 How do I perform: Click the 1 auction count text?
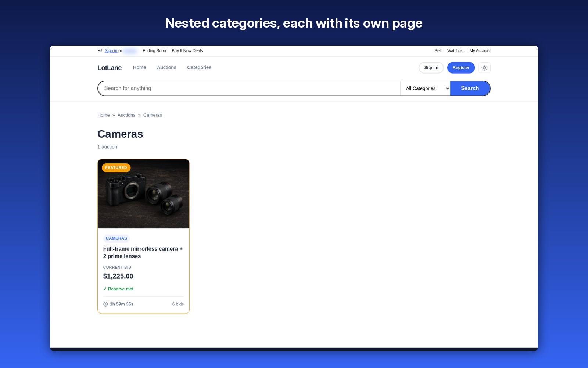tap(107, 147)
